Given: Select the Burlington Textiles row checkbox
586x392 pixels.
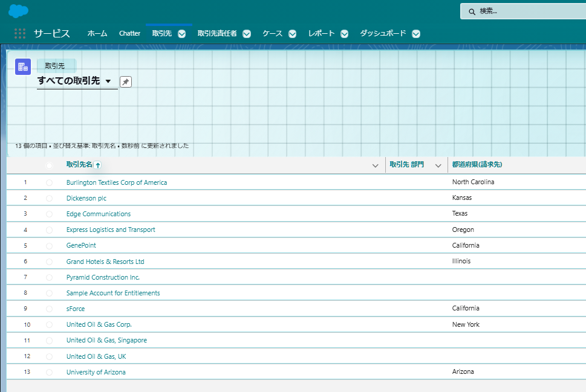Looking at the screenshot, I should [49, 182].
